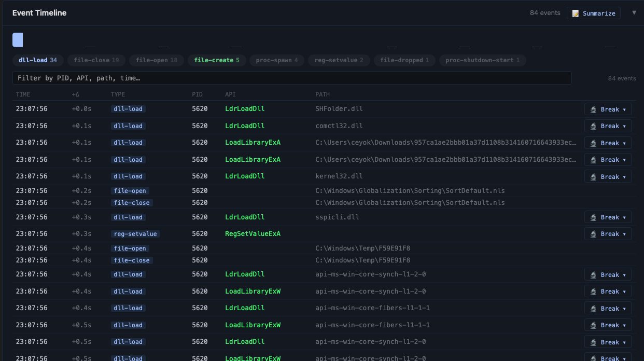The image size is (644, 361).
Task: Select the blue histogram bar in timeline
Action: (x=18, y=40)
